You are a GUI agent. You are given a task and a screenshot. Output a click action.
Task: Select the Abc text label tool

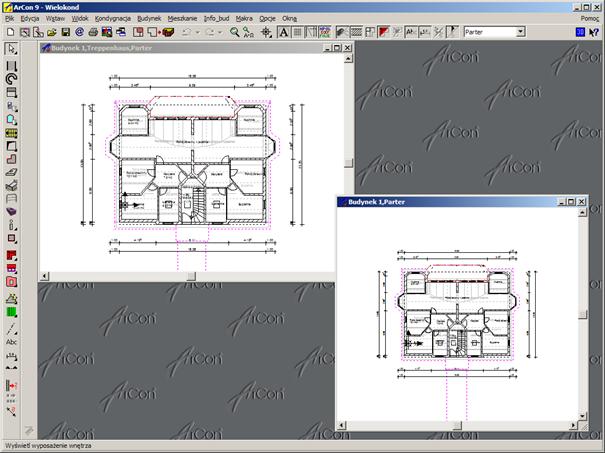12,342
